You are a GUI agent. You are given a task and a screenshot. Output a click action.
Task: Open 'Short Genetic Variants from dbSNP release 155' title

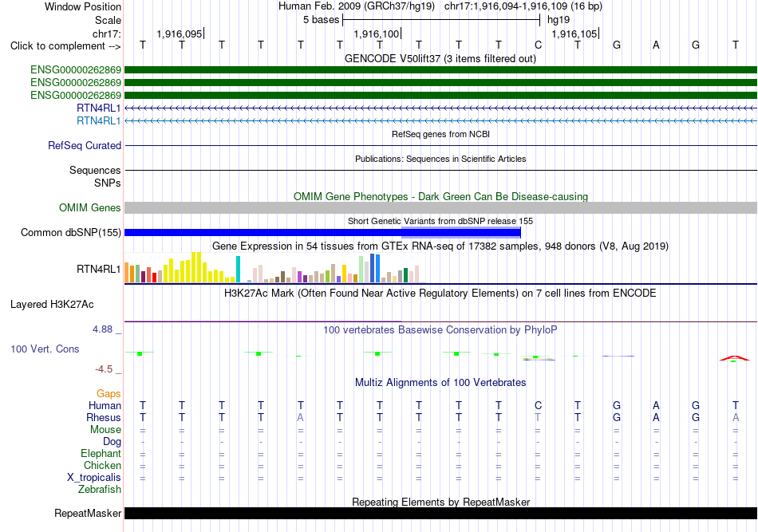(x=440, y=221)
